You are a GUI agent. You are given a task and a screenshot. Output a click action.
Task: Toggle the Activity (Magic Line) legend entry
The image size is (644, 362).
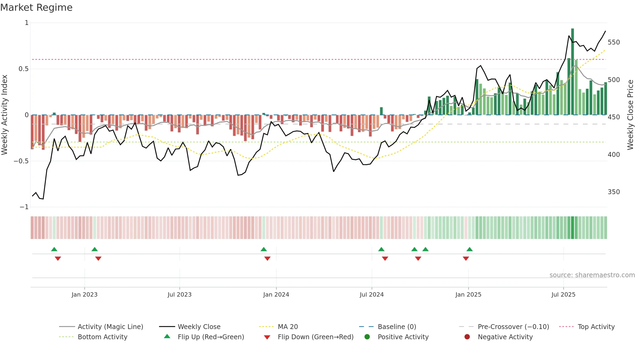tap(101, 327)
